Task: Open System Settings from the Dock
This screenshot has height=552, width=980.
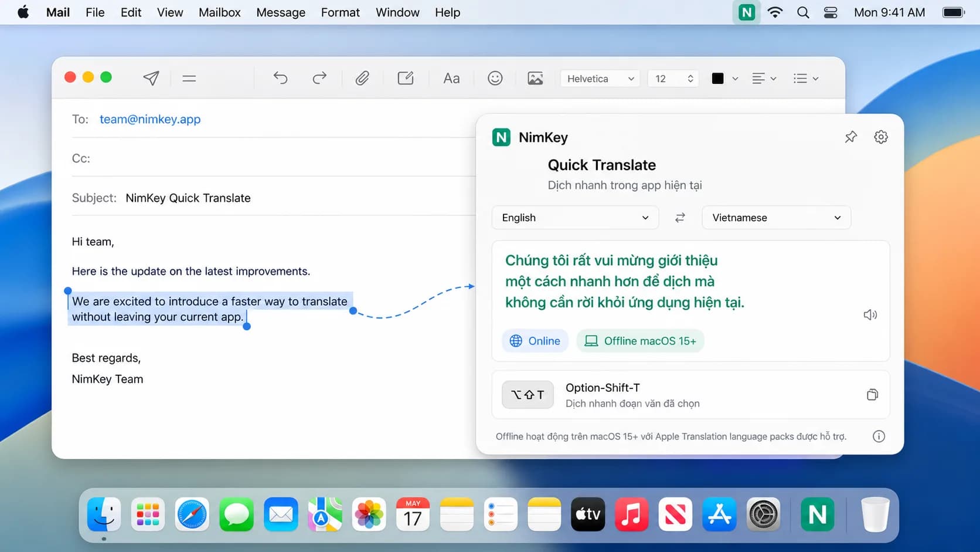Action: (x=763, y=514)
